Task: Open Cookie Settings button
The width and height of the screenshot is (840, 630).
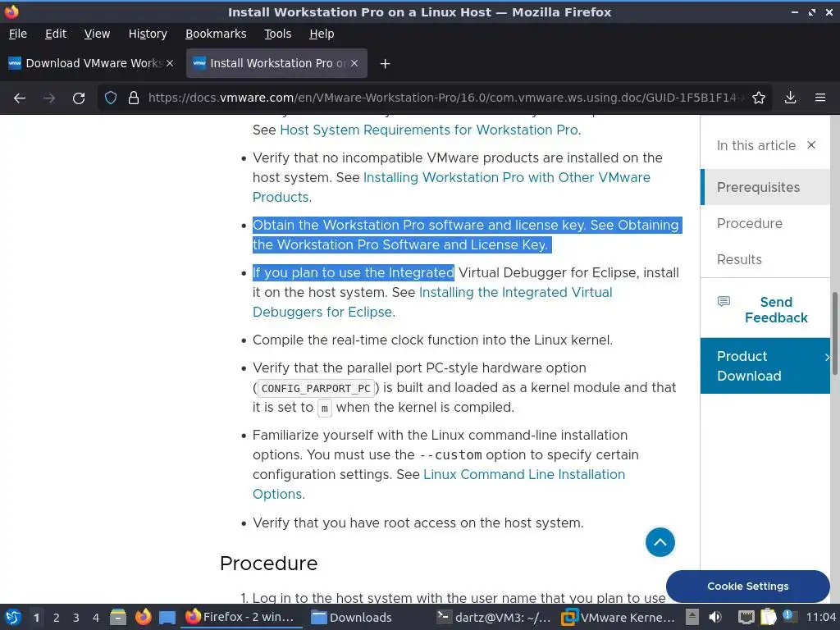Action: 747,586
